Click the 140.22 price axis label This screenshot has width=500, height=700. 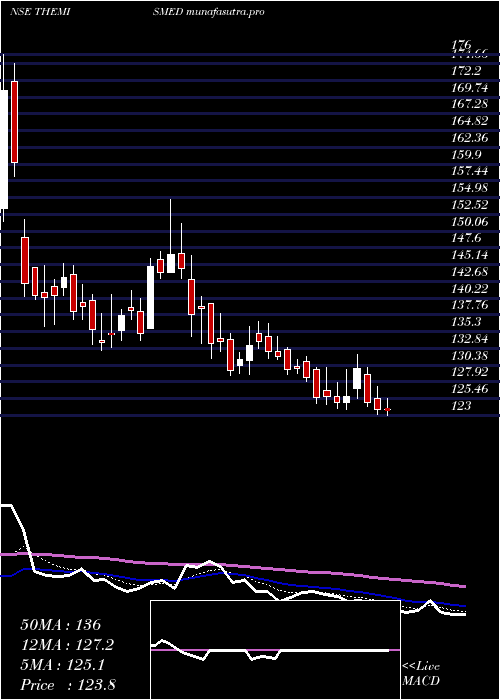pyautogui.click(x=470, y=289)
